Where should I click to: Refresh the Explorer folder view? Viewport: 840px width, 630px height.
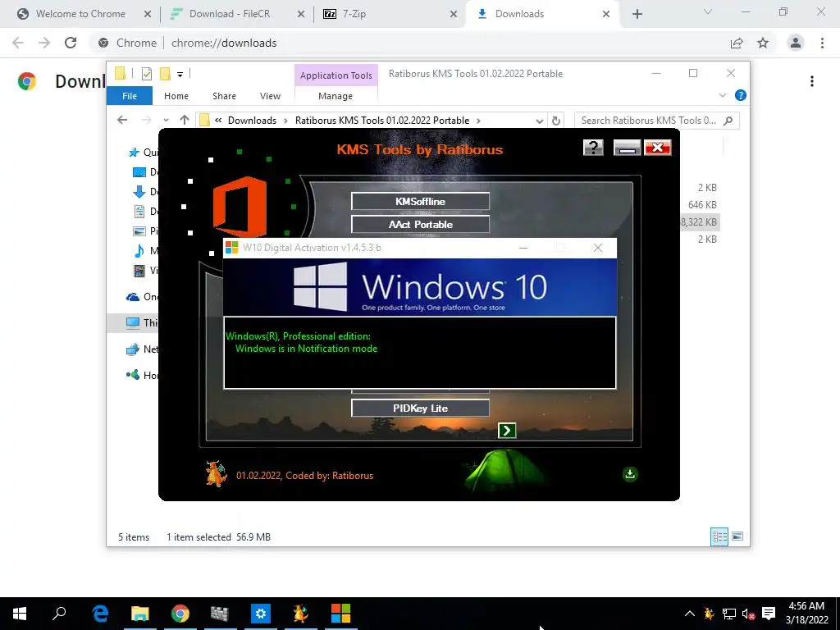click(556, 121)
